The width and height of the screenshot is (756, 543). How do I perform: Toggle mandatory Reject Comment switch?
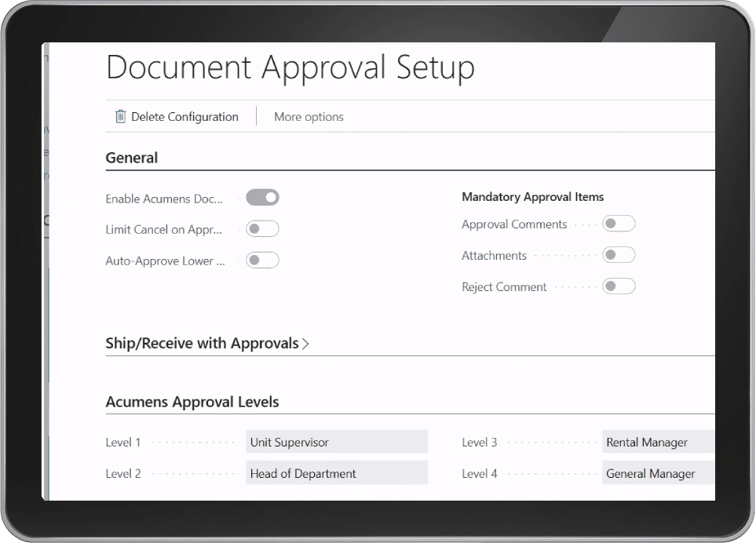(619, 286)
